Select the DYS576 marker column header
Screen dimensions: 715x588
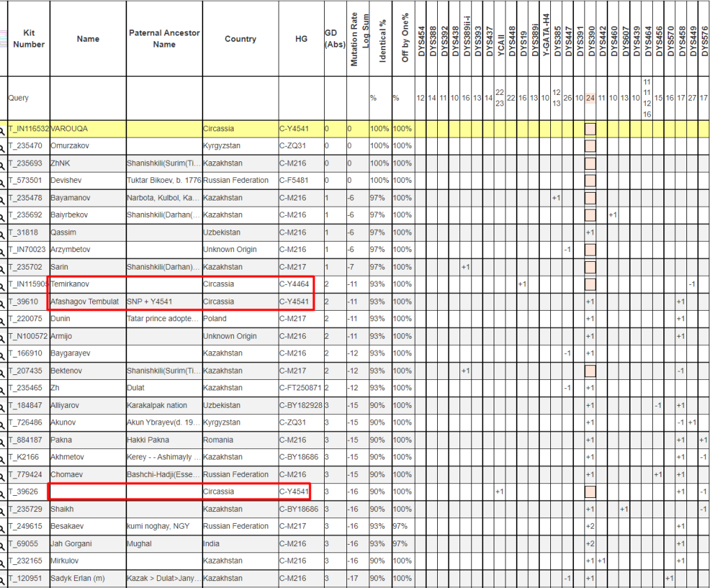(x=705, y=41)
